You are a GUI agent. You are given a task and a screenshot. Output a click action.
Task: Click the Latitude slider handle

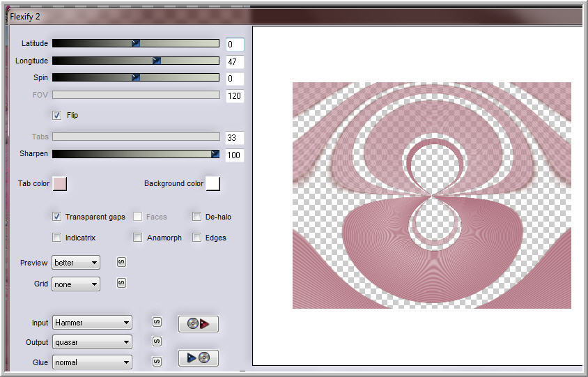136,43
